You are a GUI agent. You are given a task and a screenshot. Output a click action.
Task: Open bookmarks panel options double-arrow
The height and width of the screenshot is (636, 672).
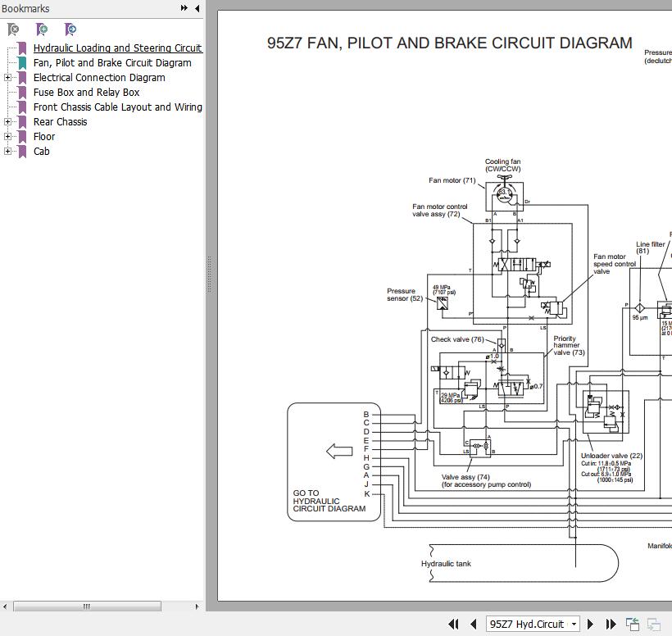click(184, 8)
